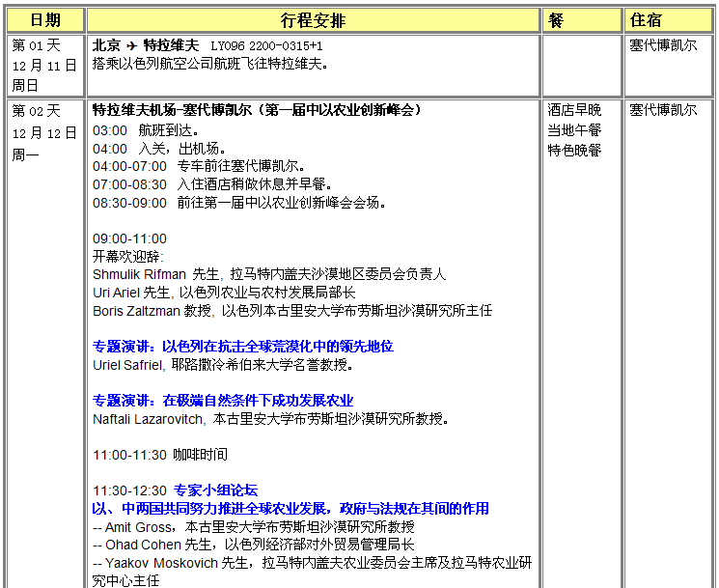
Task: Click the bold title 特拉维夫机场-塞代博凯尔
Action: [x=177, y=110]
